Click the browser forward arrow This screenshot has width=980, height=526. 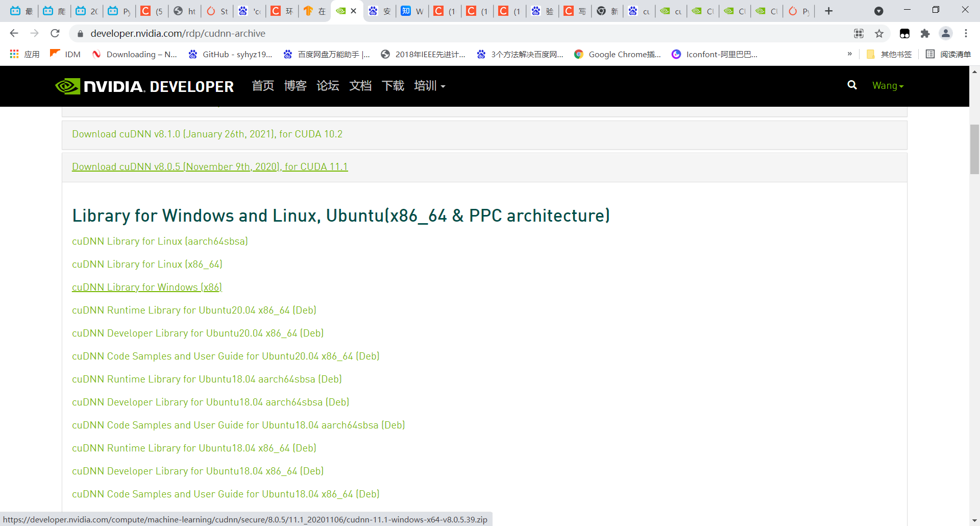[34, 33]
